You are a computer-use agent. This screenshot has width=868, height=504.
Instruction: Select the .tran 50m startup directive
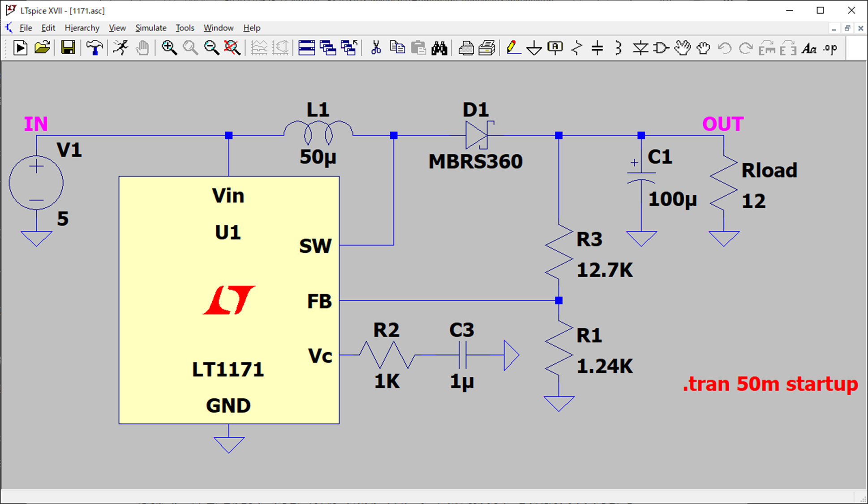pyautogui.click(x=770, y=384)
